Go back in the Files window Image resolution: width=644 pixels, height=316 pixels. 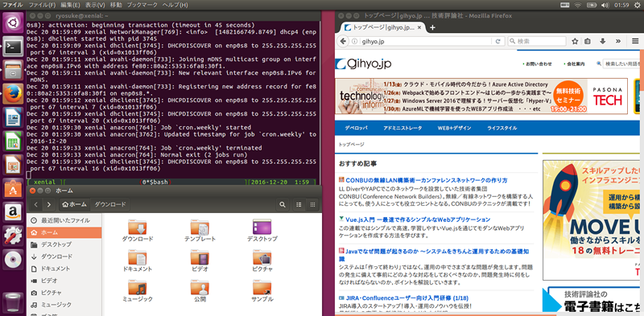(36, 204)
